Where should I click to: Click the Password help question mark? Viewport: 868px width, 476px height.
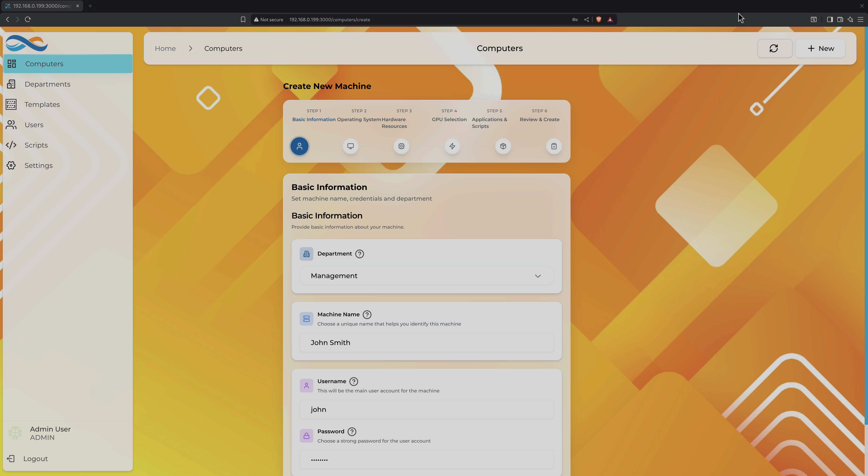[352, 431]
